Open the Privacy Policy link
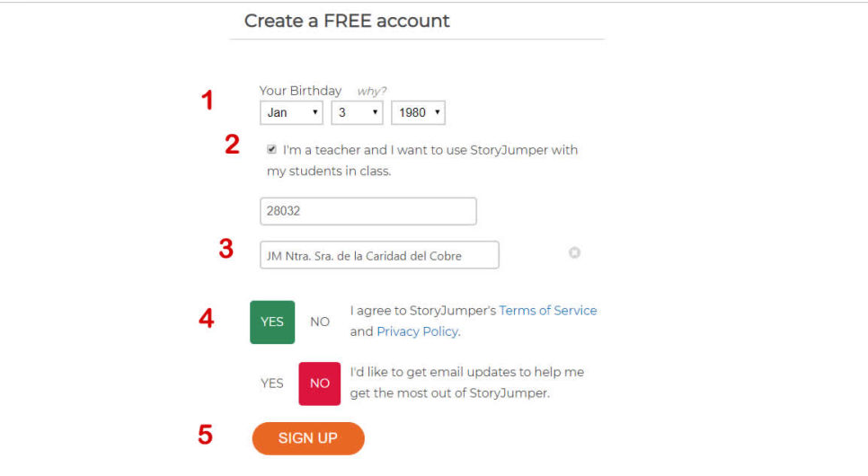The height and width of the screenshot is (476, 868). (417, 331)
